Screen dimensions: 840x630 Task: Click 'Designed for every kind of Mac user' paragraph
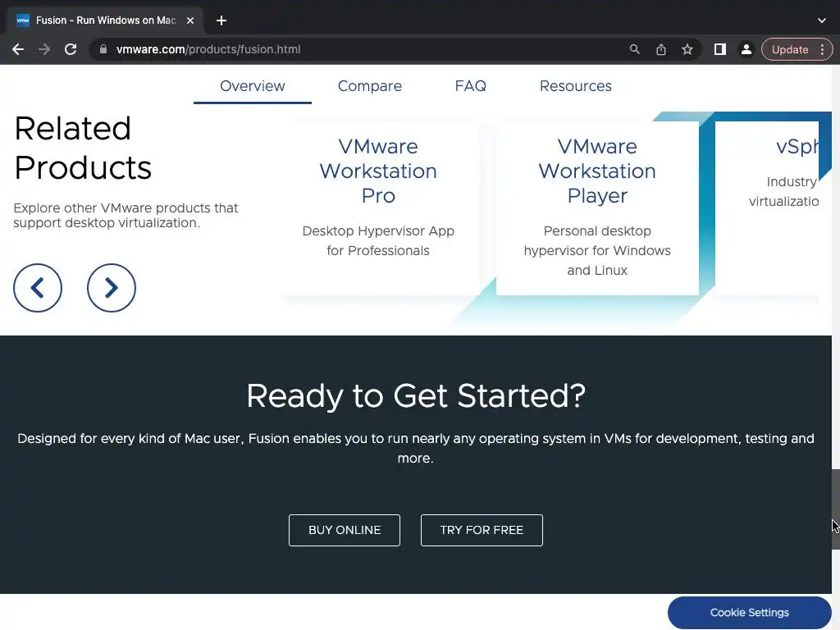pyautogui.click(x=416, y=449)
